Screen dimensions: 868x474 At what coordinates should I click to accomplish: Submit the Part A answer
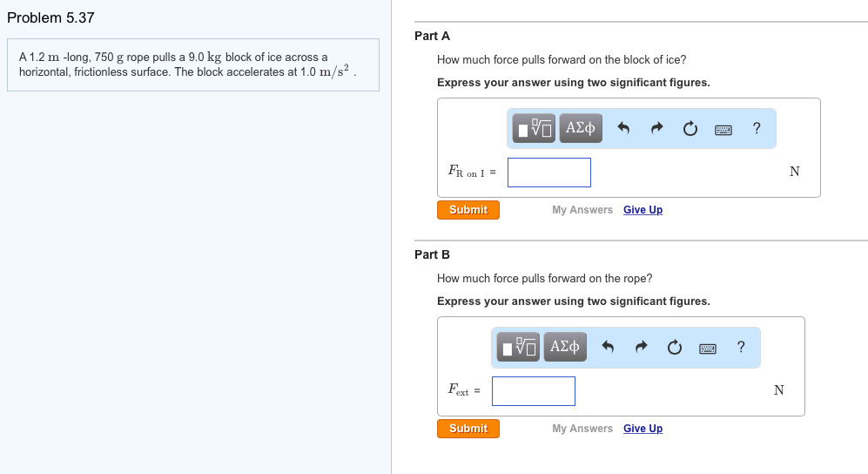coord(468,210)
